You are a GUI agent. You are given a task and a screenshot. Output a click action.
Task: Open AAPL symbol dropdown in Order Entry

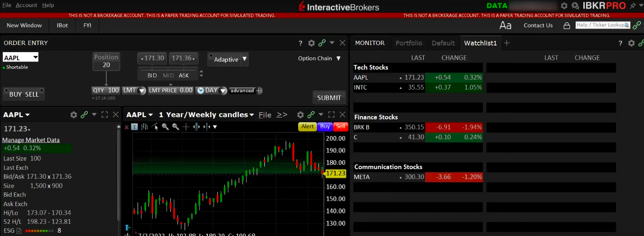pyautogui.click(x=35, y=58)
